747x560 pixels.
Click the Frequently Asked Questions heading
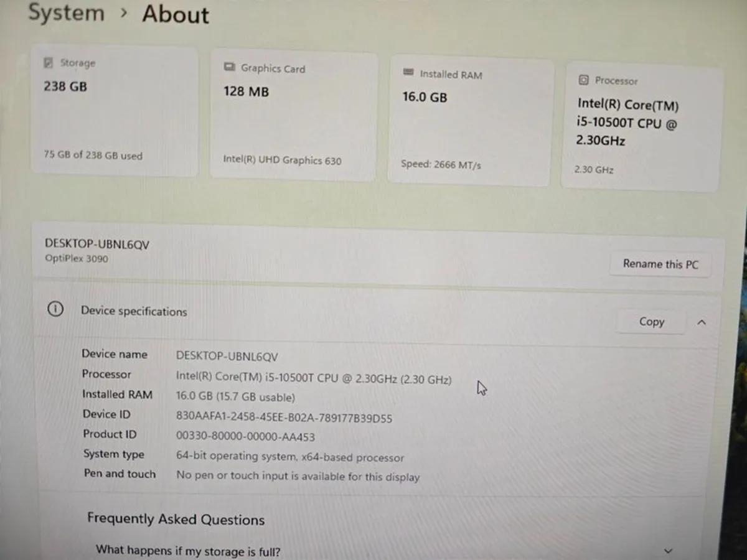(x=176, y=519)
